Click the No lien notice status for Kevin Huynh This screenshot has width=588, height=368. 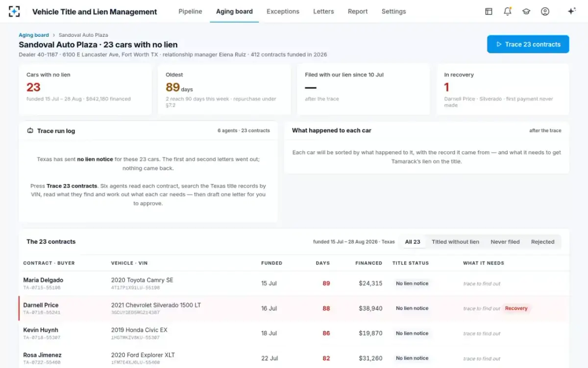[x=412, y=334]
